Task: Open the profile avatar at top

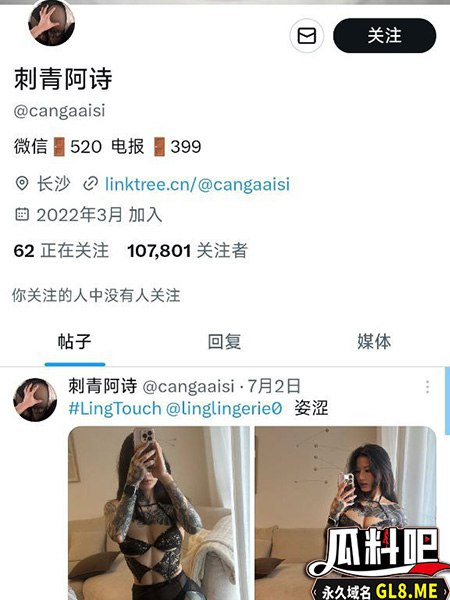Action: tap(51, 22)
